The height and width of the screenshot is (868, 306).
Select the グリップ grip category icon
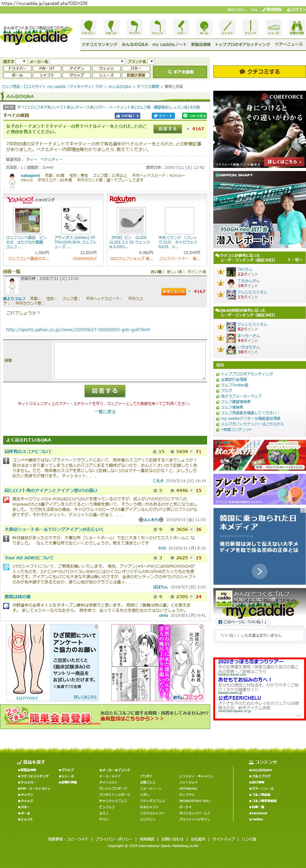(250, 27)
